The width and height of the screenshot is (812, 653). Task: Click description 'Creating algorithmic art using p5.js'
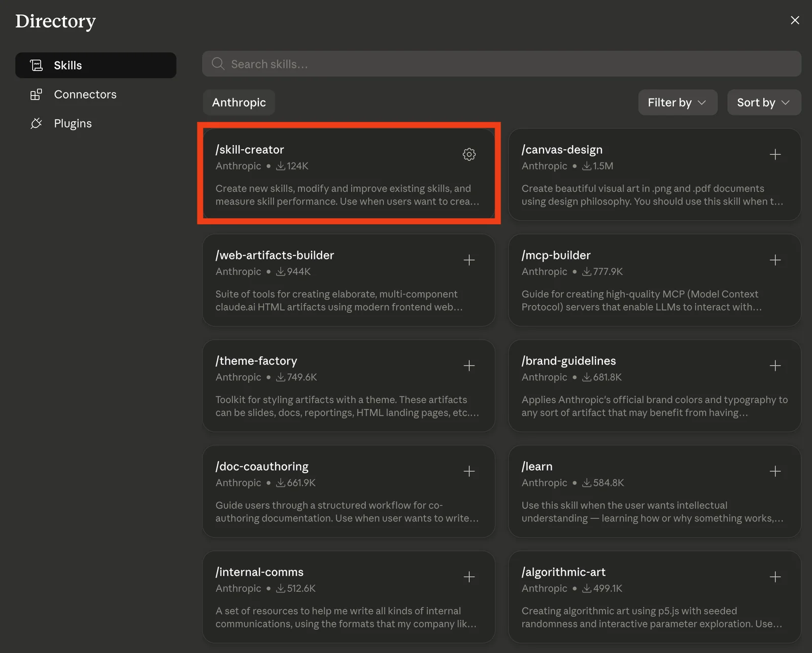(652, 617)
